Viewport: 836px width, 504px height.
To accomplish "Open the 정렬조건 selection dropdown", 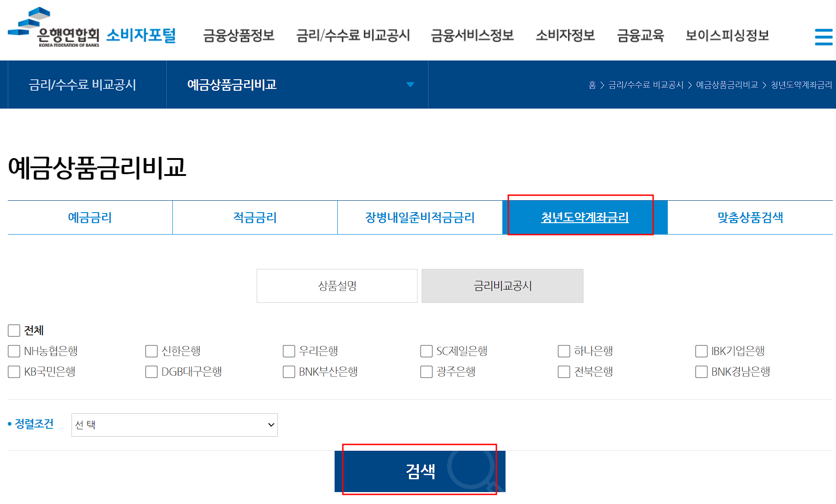I will (174, 425).
